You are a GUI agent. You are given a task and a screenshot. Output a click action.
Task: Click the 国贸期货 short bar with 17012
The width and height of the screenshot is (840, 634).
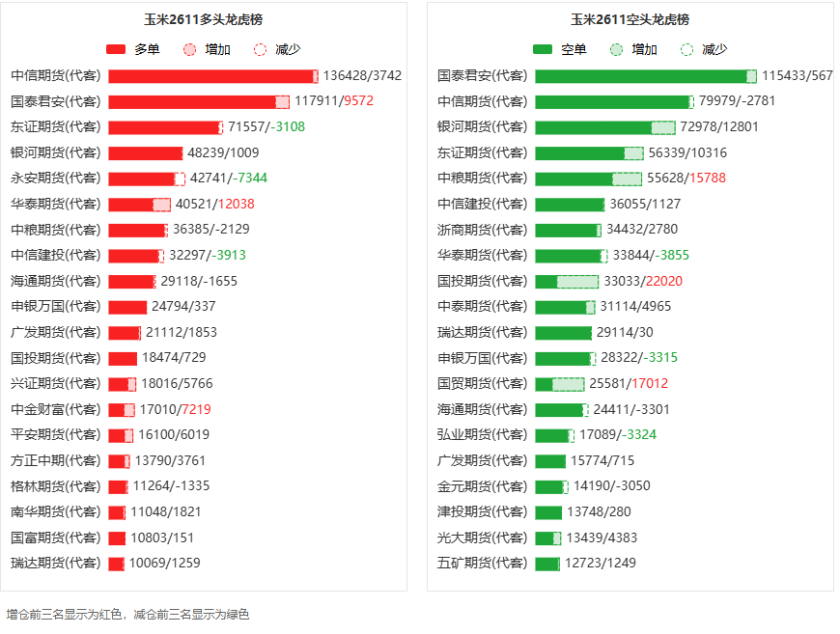(559, 384)
